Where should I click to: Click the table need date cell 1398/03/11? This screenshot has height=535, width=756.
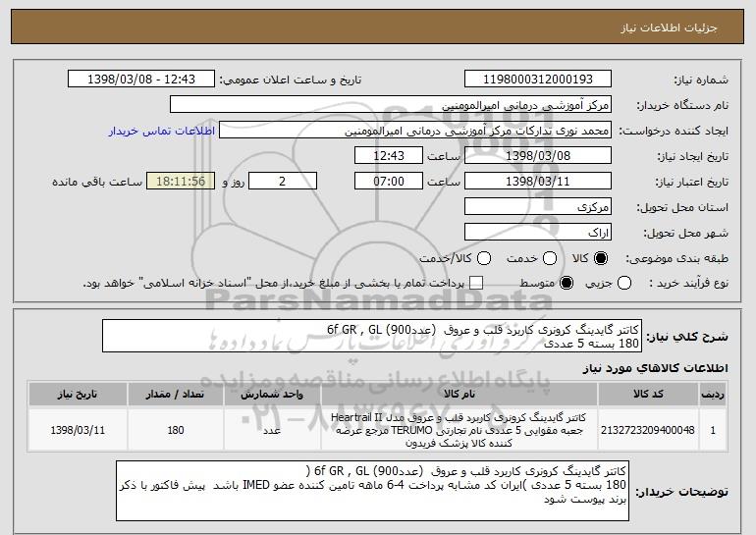tap(78, 430)
